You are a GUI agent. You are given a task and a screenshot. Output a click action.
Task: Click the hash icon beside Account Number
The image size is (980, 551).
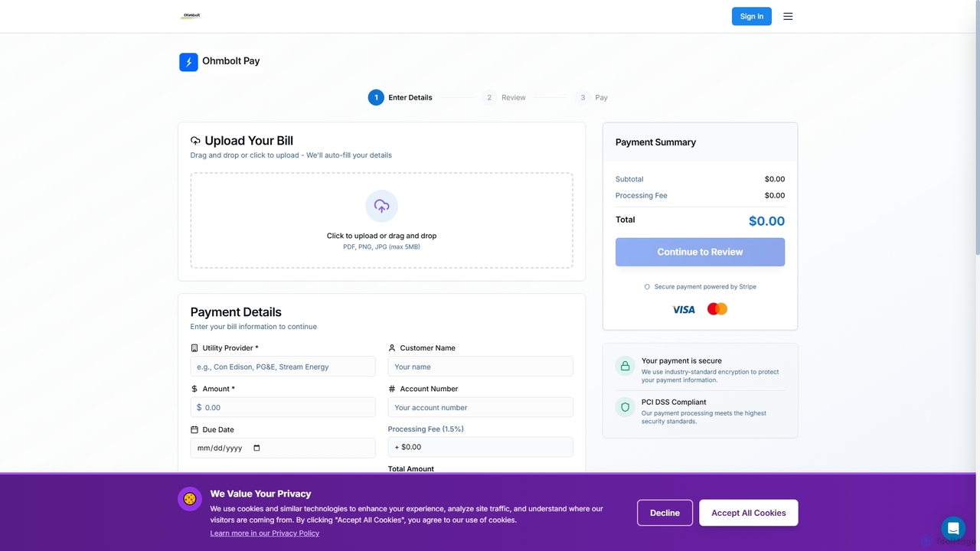click(392, 389)
